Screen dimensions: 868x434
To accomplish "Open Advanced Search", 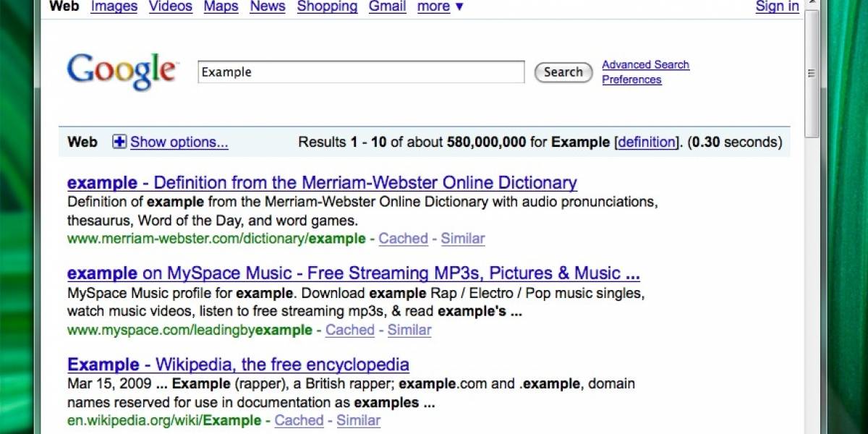I will pyautogui.click(x=646, y=64).
